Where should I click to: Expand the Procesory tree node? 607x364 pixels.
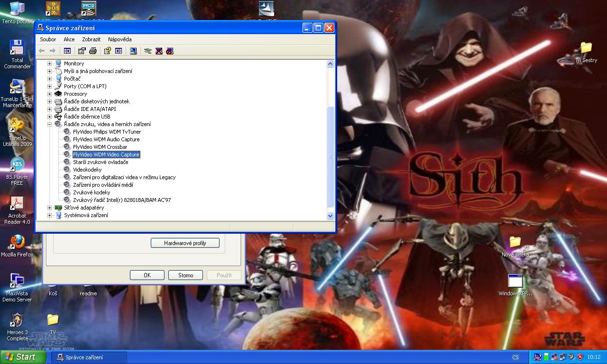(x=49, y=94)
